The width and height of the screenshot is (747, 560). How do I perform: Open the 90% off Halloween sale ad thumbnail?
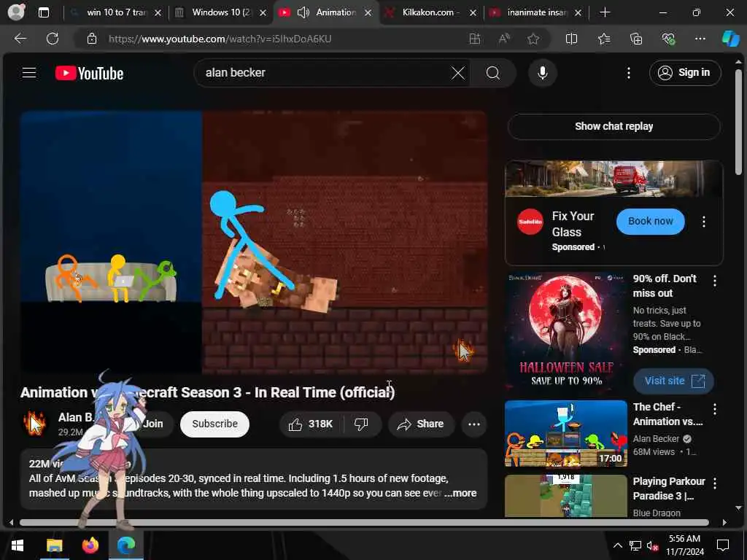566,332
